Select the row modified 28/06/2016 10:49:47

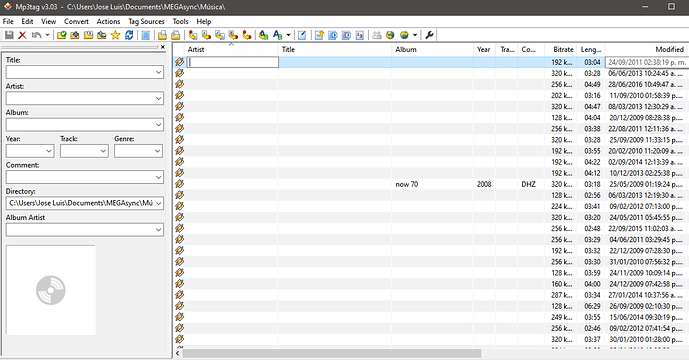coord(431,84)
